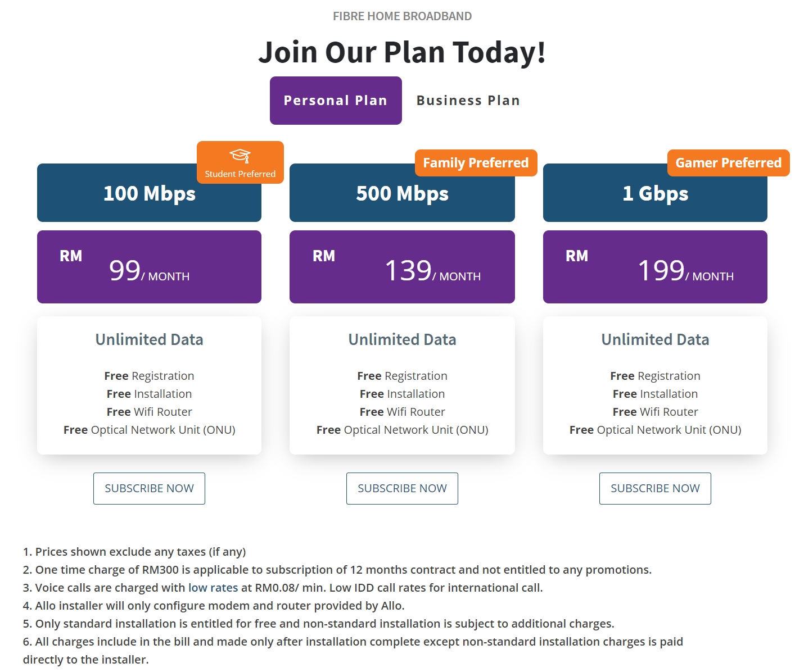Click the graduation cap Student Preferred icon
804x672 pixels.
coord(240,156)
